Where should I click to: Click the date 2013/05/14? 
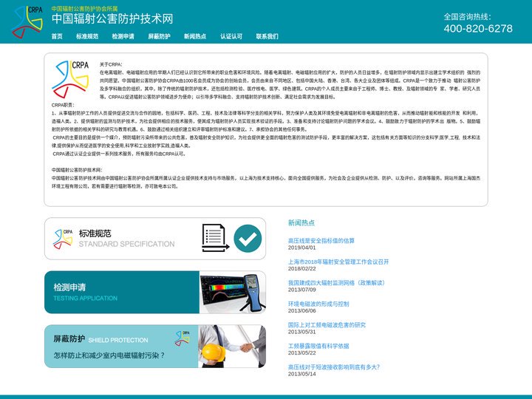[x=302, y=374]
